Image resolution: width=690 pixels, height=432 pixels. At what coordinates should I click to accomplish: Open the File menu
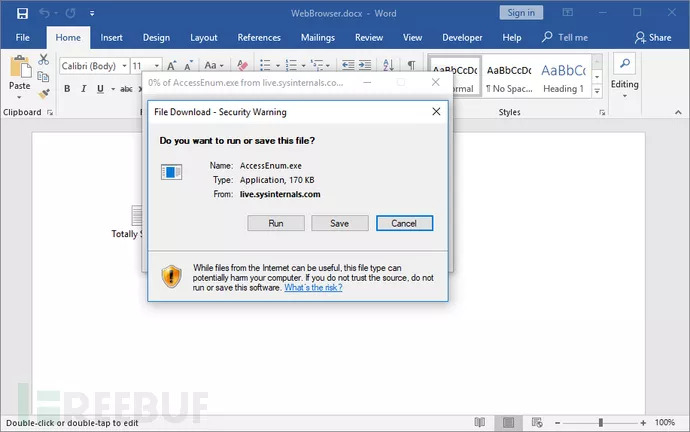coord(22,37)
